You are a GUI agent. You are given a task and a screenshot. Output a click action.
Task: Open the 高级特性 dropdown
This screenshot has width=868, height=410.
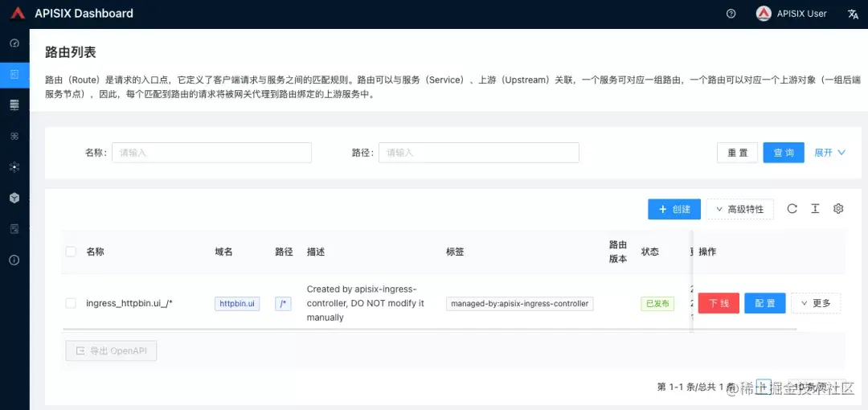(740, 209)
